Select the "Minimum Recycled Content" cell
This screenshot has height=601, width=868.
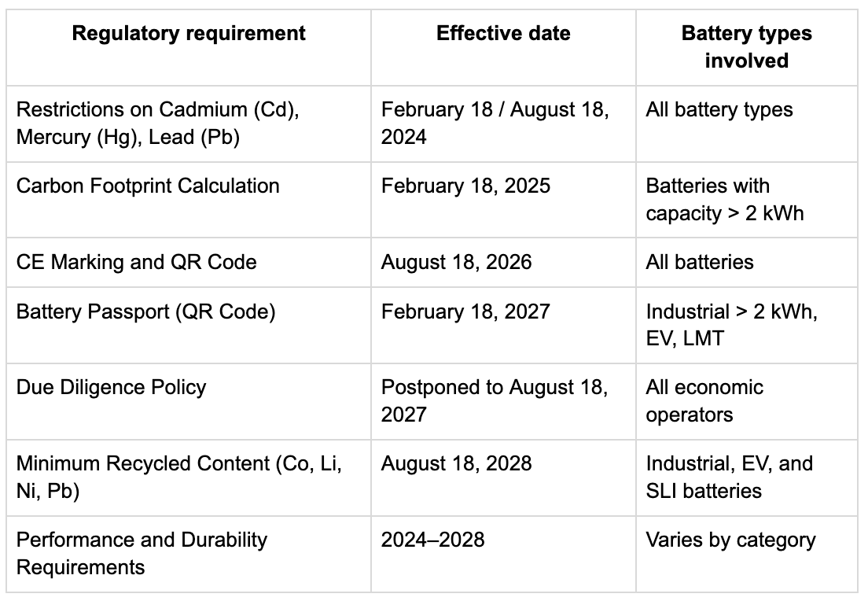179,477
